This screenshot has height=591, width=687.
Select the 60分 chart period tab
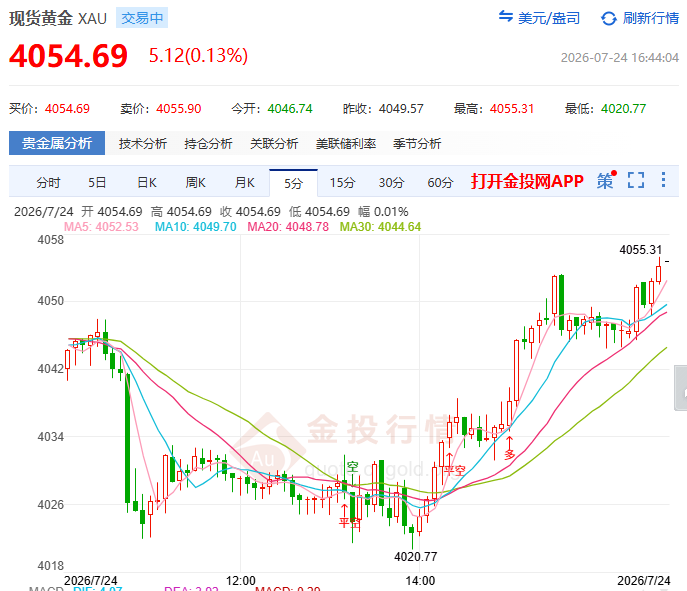(440, 182)
